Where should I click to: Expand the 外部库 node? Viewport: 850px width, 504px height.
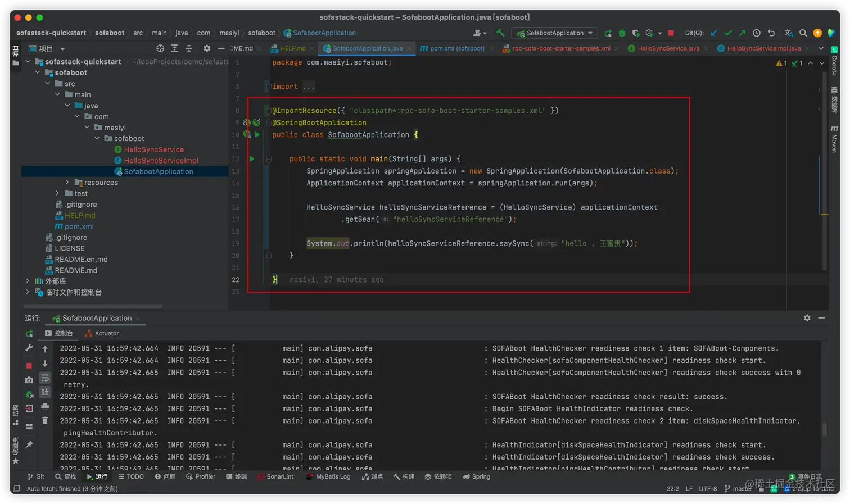click(28, 281)
